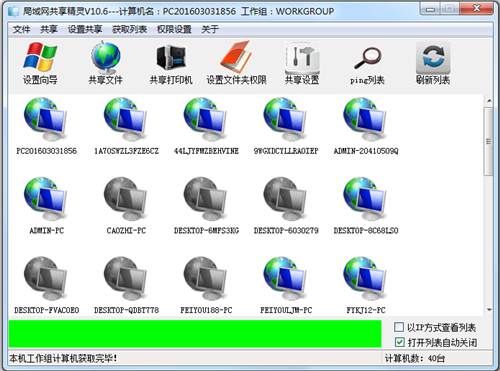
Task: Select computer 9WGXDCYLLRAOIEP
Action: (x=286, y=126)
